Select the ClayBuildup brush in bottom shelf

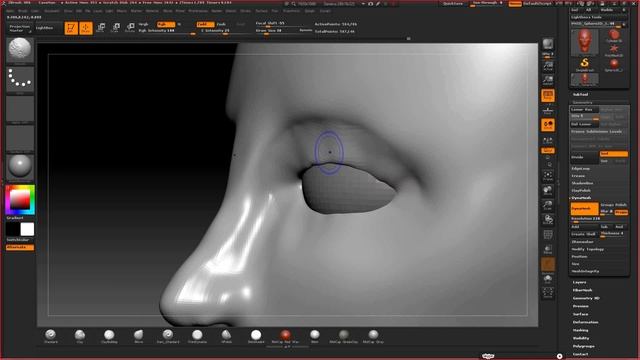point(109,336)
